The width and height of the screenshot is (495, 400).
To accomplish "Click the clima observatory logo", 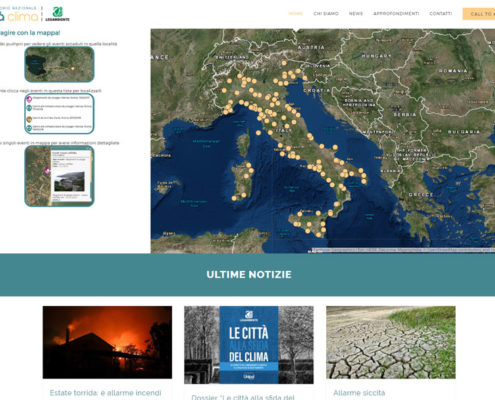I will click(19, 14).
